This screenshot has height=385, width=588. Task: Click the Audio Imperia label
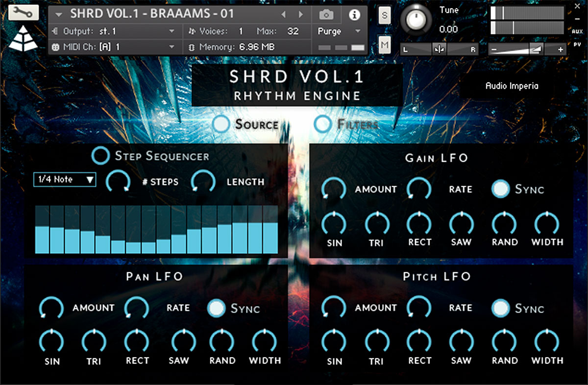512,86
